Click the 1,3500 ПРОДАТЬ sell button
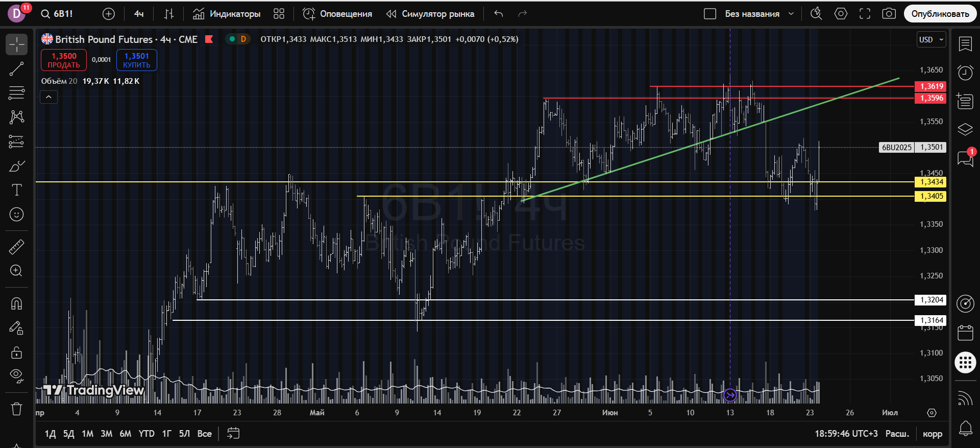Viewport: 980px width, 448px height. (64, 60)
